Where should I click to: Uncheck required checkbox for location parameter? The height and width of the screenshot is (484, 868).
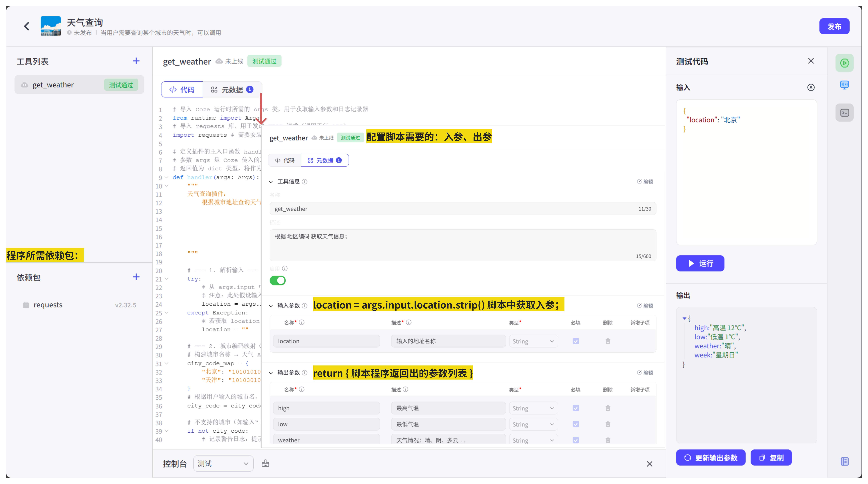click(576, 341)
